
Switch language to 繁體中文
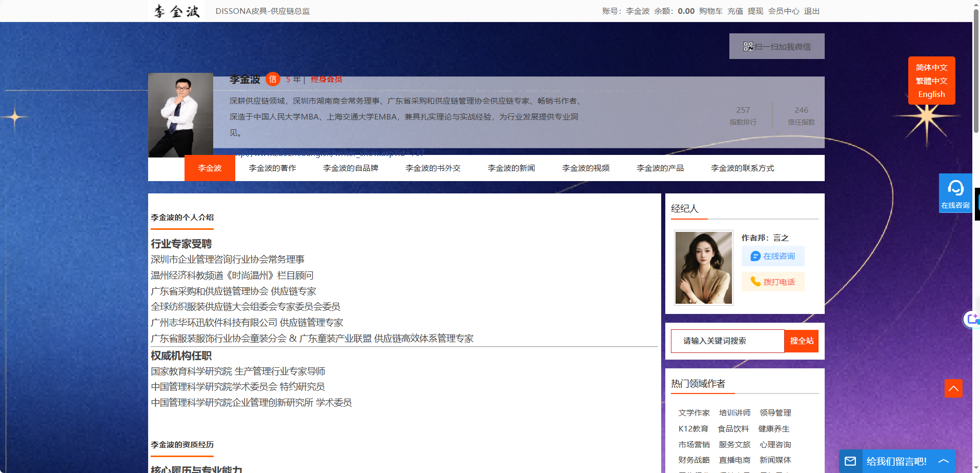[931, 81]
